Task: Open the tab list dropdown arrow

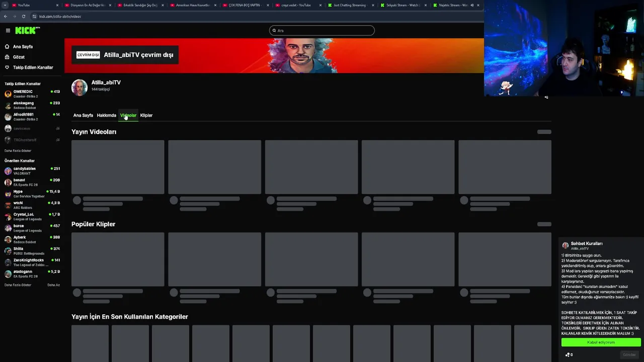Action: tap(5, 5)
